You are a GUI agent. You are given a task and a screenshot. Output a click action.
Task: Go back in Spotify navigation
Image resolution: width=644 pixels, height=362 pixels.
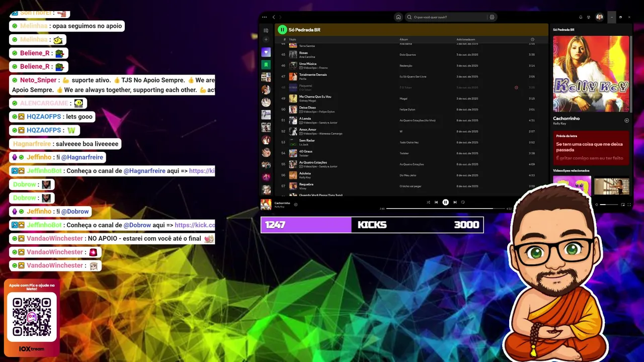(x=274, y=17)
